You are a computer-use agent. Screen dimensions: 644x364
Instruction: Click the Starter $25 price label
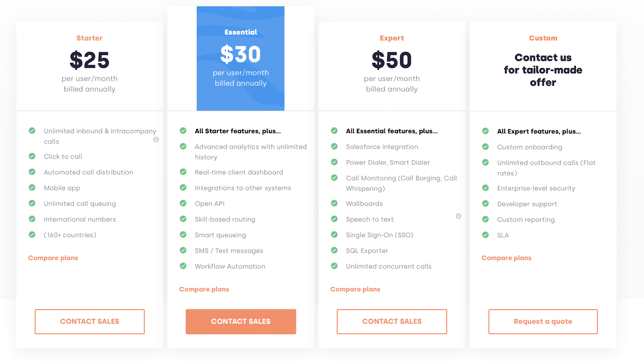(x=89, y=61)
